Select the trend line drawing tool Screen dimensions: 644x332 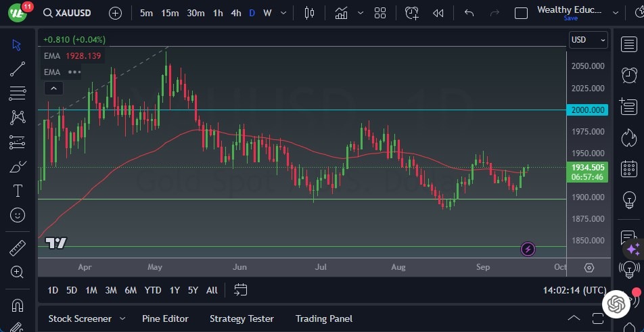tap(18, 69)
